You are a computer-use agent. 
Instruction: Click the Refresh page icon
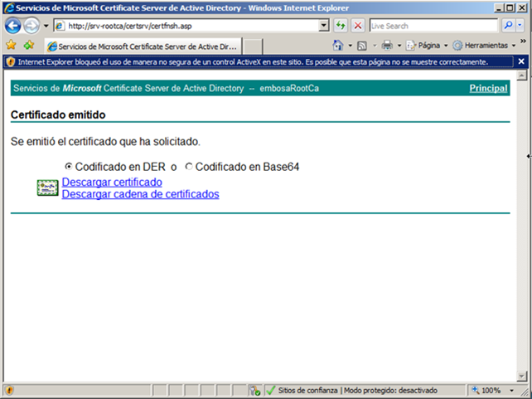tap(341, 26)
